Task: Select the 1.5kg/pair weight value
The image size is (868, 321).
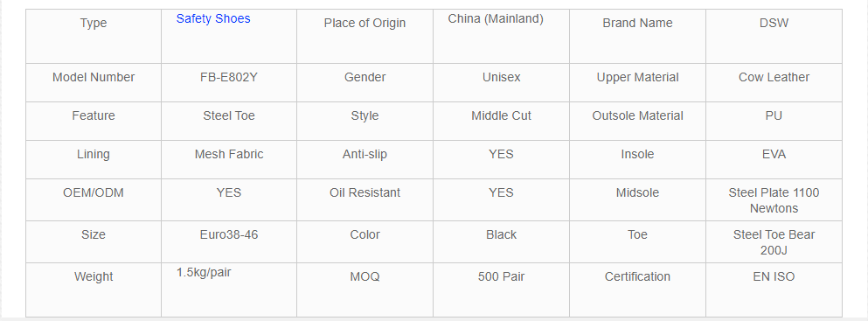Action: click(204, 272)
